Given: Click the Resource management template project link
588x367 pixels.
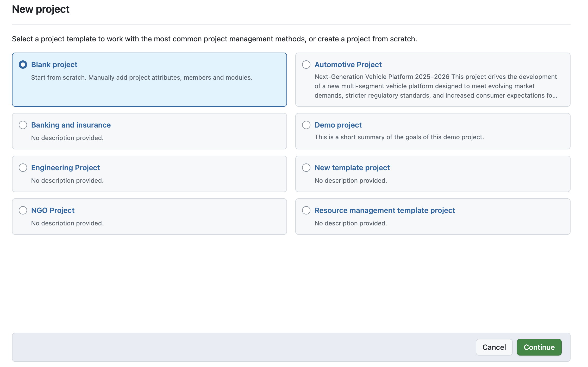Looking at the screenshot, I should click(385, 210).
